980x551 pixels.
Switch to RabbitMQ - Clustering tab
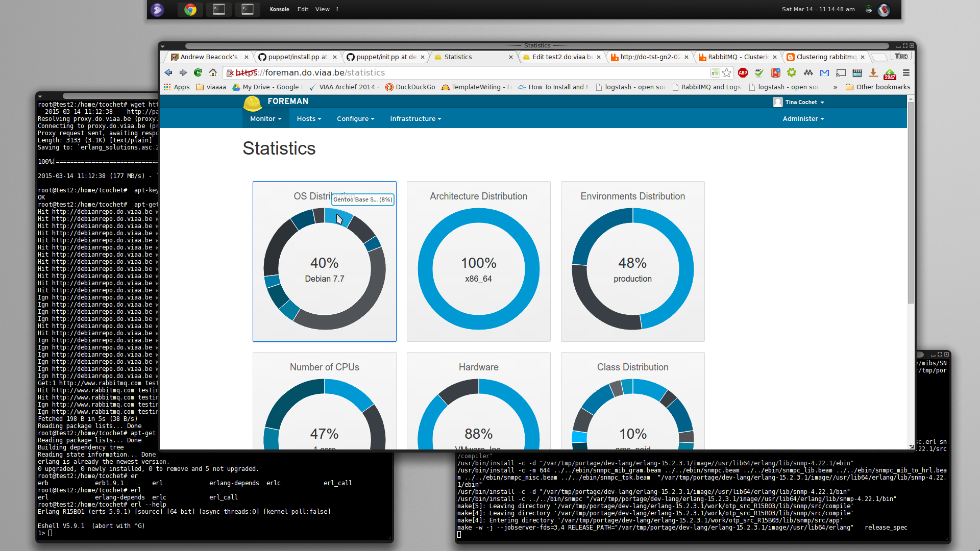pyautogui.click(x=738, y=57)
